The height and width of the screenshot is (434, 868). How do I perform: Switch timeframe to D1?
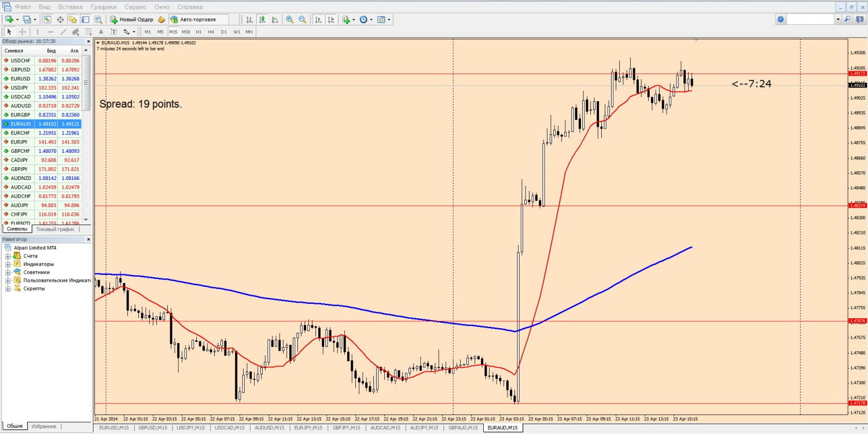click(223, 32)
